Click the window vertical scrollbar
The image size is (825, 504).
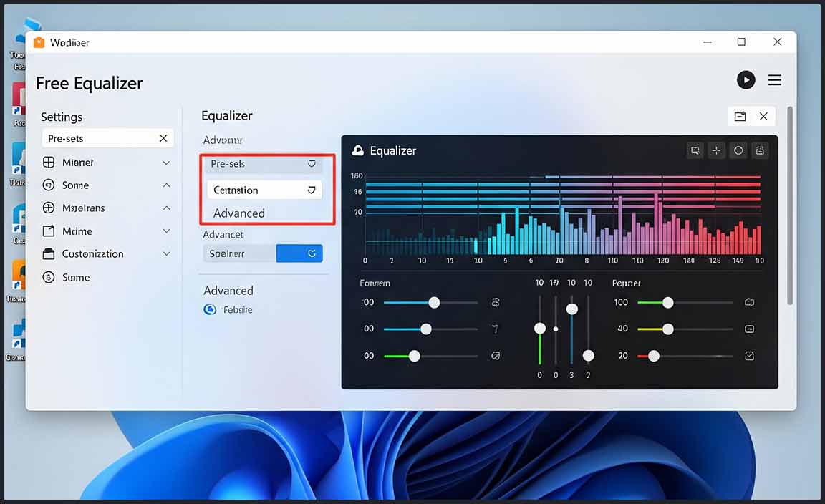pos(789,205)
